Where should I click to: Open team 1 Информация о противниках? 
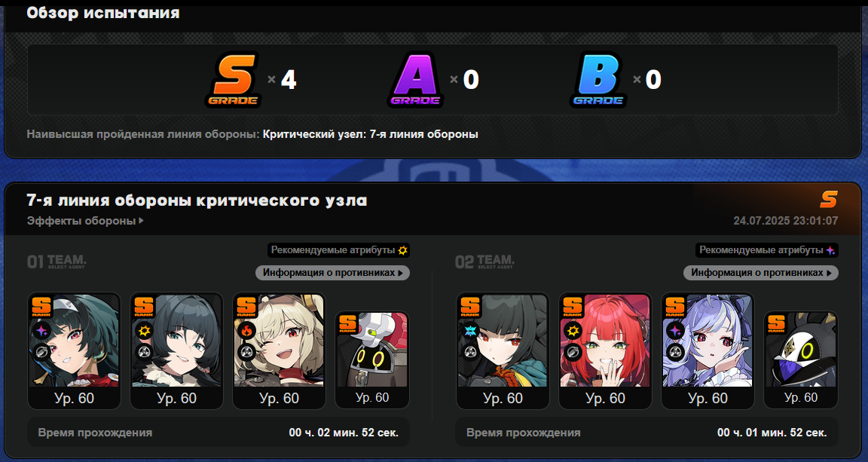tap(333, 273)
